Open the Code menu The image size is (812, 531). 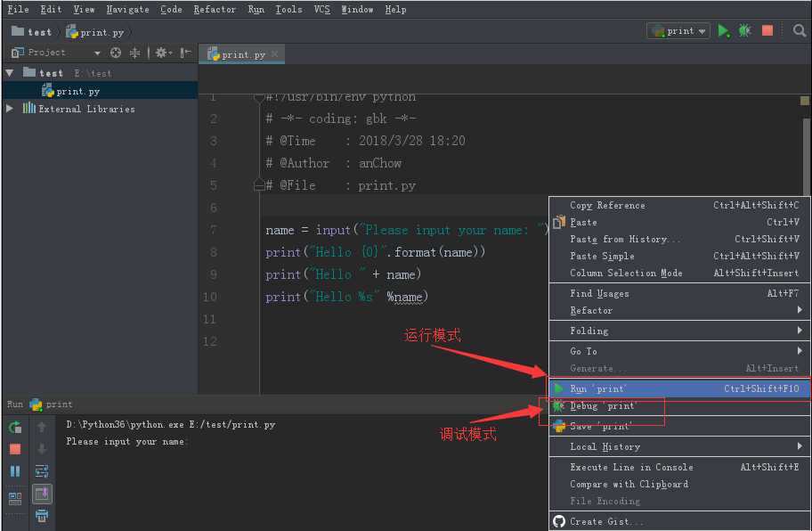point(171,9)
